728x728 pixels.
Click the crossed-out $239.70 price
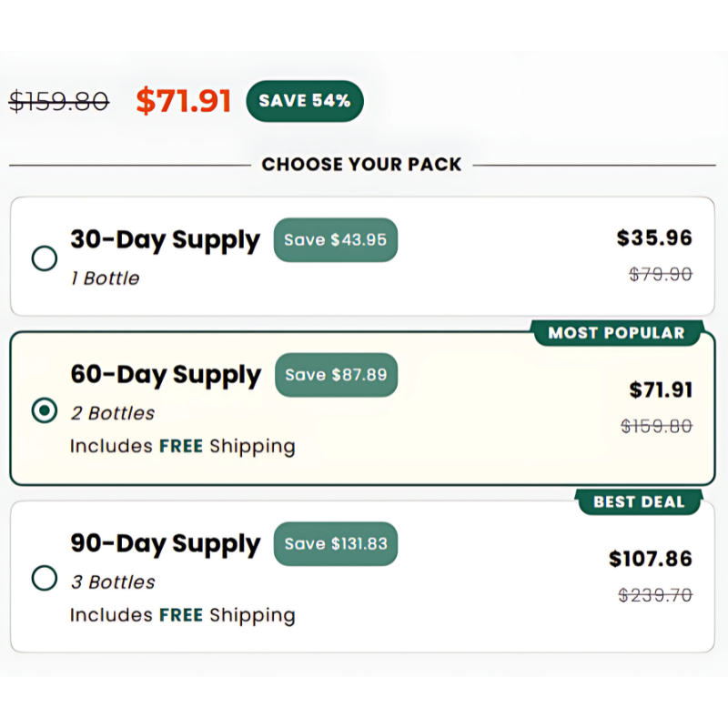(x=655, y=595)
